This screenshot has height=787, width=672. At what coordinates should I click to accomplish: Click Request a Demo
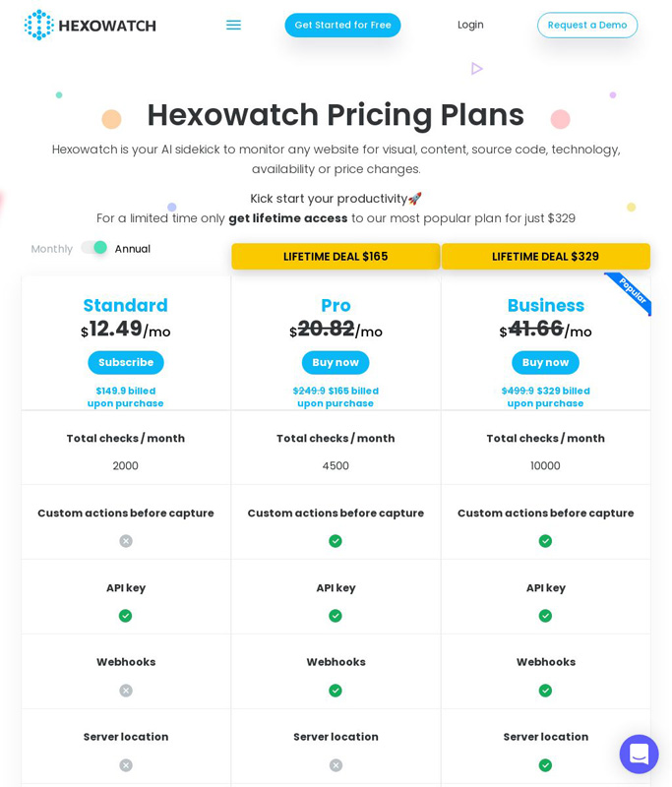[587, 26]
